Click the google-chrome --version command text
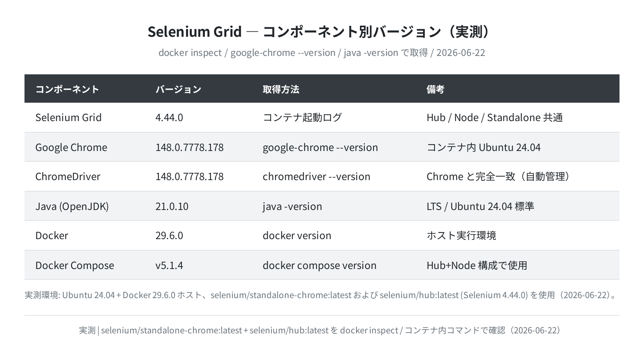This screenshot has height=351, width=644. [x=320, y=147]
